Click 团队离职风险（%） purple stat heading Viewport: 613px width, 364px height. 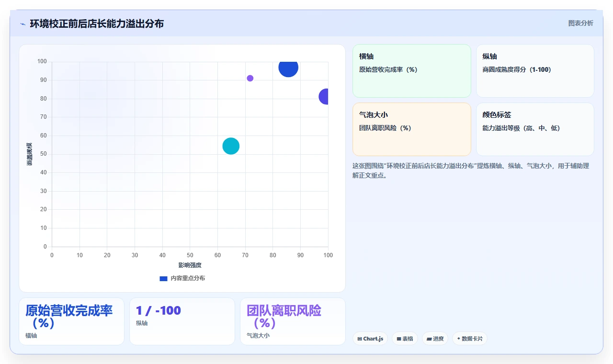click(x=284, y=317)
